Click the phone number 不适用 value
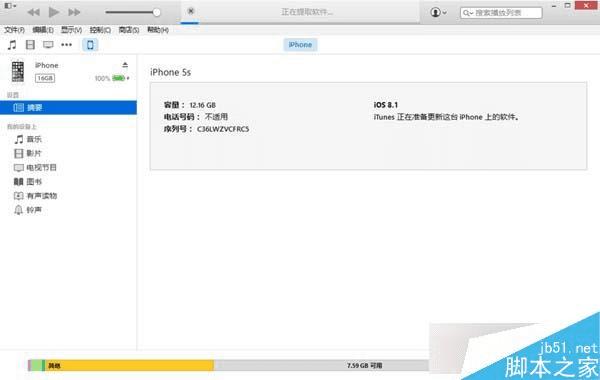Viewport: 600px width, 380px height. (x=216, y=117)
